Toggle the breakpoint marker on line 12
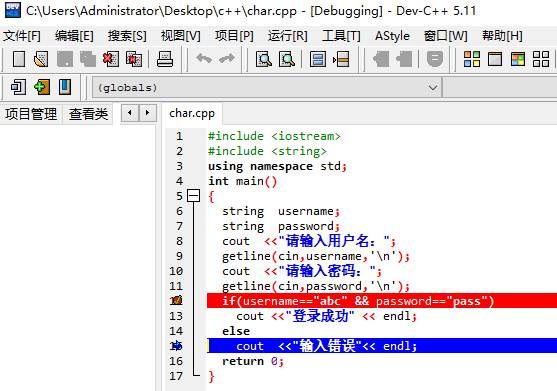The image size is (557, 391). (177, 300)
